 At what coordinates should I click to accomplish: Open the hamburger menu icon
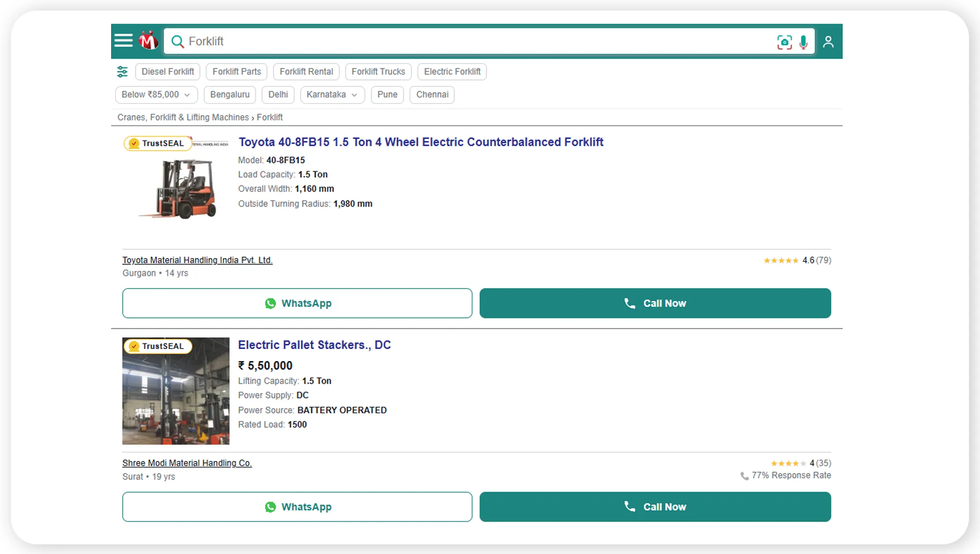[123, 41]
